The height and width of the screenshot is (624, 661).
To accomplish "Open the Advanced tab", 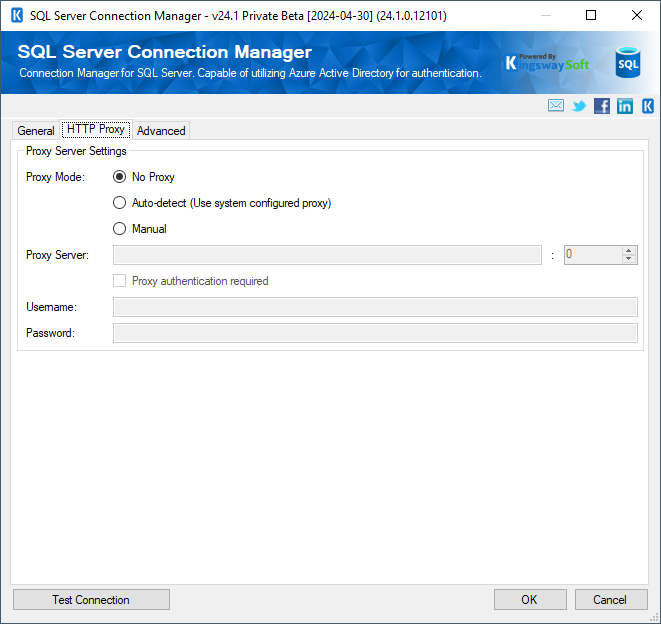I will [x=161, y=131].
